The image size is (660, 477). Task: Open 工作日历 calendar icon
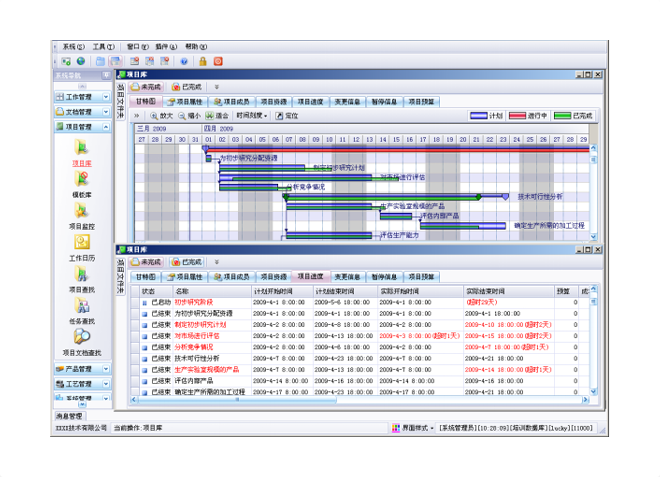click(82, 244)
